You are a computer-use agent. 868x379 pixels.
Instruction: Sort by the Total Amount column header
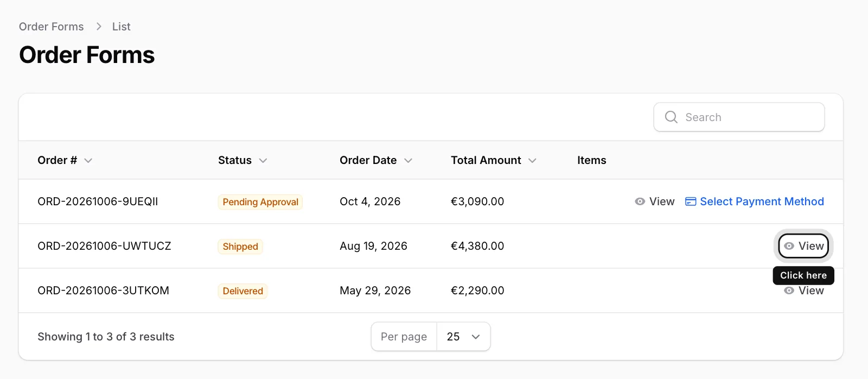click(x=493, y=160)
